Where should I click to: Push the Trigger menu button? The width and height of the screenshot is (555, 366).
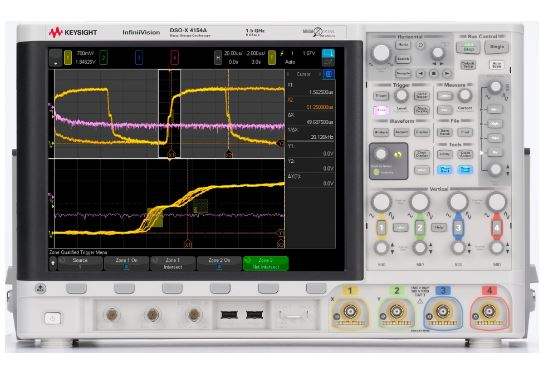[381, 96]
